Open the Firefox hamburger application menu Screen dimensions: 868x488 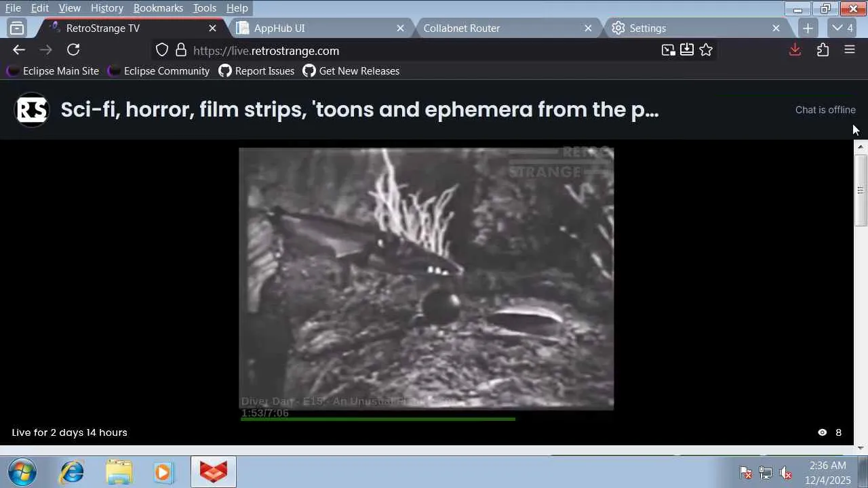850,49
